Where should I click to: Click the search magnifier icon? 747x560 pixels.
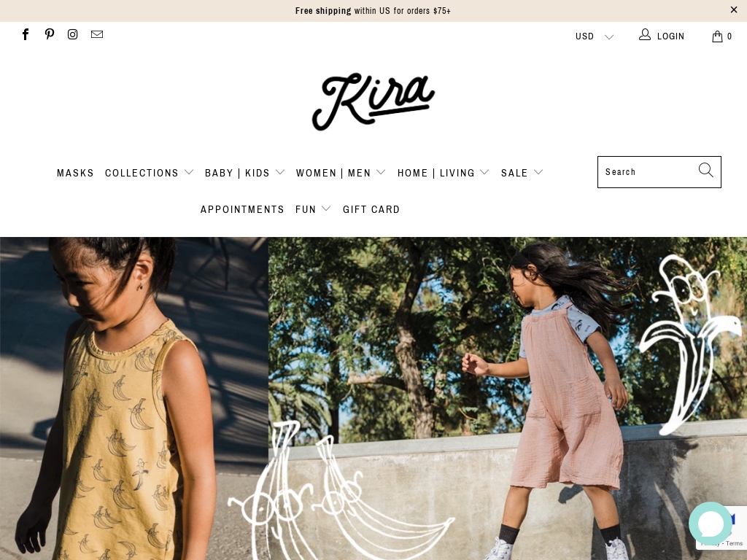coord(706,170)
